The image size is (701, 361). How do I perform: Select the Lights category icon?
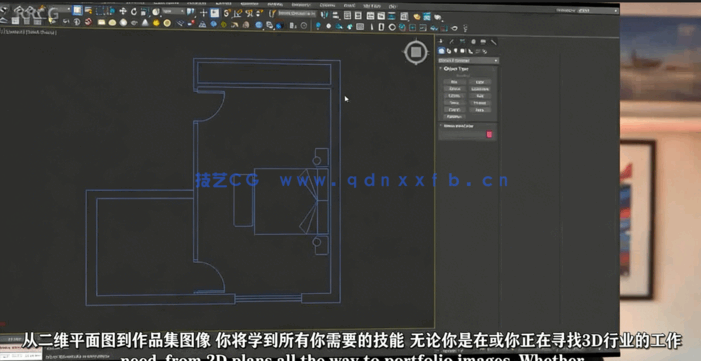coord(455,51)
